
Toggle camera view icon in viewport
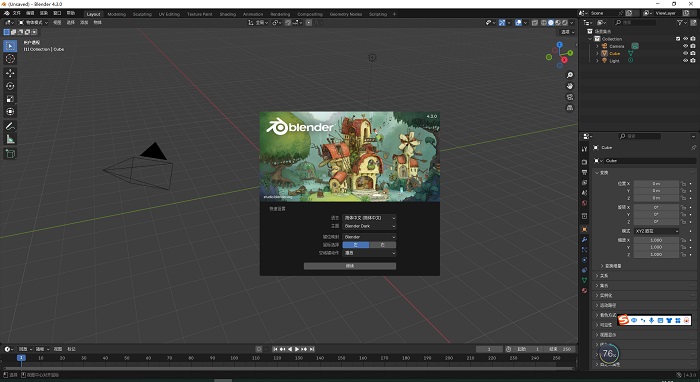click(x=570, y=97)
